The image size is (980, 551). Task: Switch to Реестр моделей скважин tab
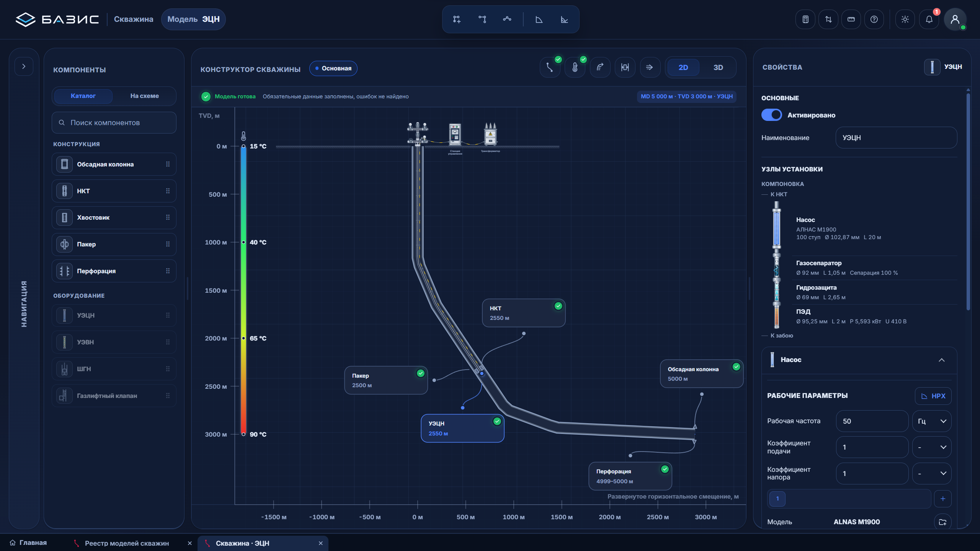click(x=127, y=543)
